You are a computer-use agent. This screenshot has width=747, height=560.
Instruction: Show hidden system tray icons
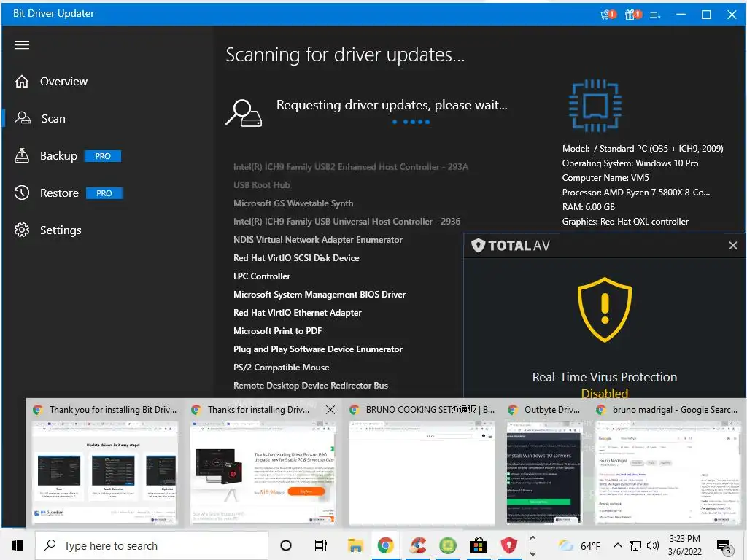point(617,545)
